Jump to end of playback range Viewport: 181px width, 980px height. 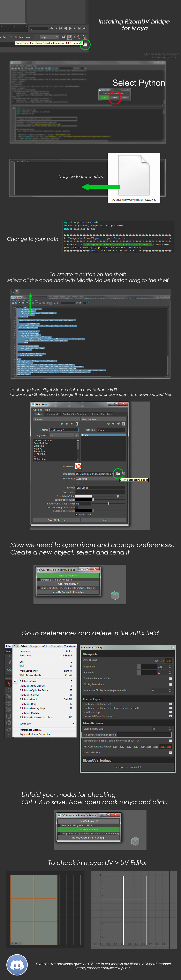tap(85, 28)
